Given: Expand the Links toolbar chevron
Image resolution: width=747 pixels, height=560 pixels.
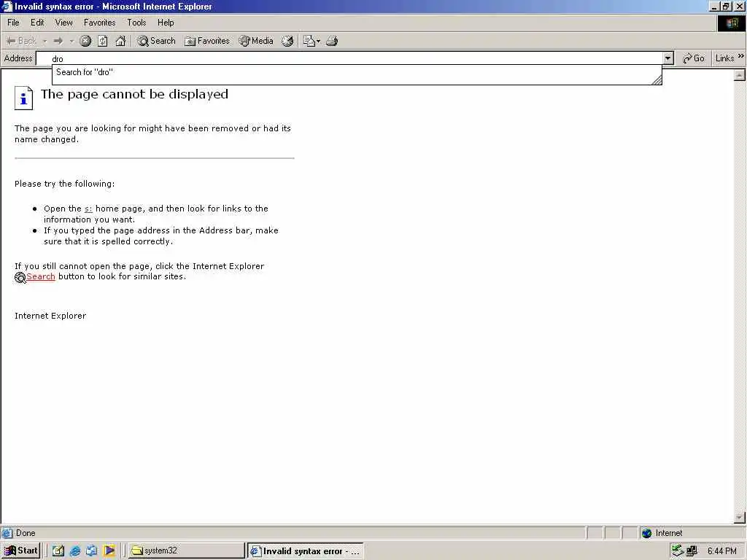Looking at the screenshot, I should click(741, 56).
